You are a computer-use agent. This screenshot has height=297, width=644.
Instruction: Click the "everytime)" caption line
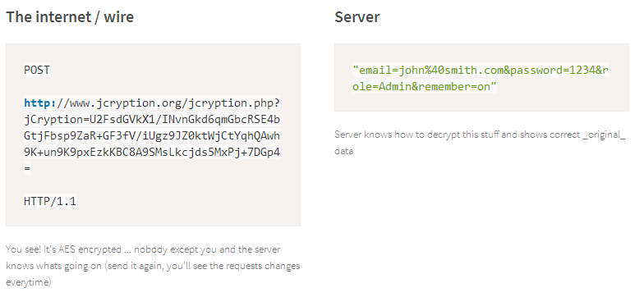point(29,282)
